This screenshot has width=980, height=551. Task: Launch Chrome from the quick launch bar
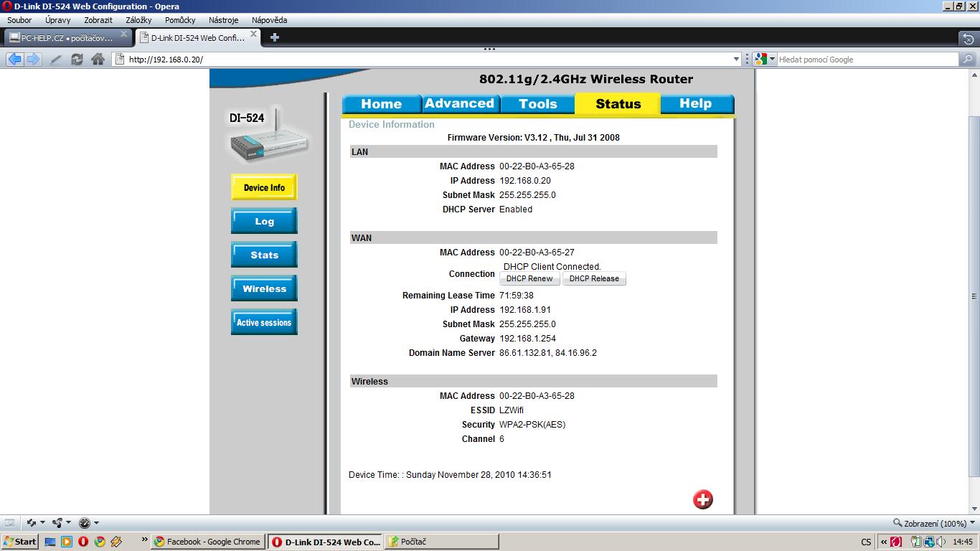point(100,542)
